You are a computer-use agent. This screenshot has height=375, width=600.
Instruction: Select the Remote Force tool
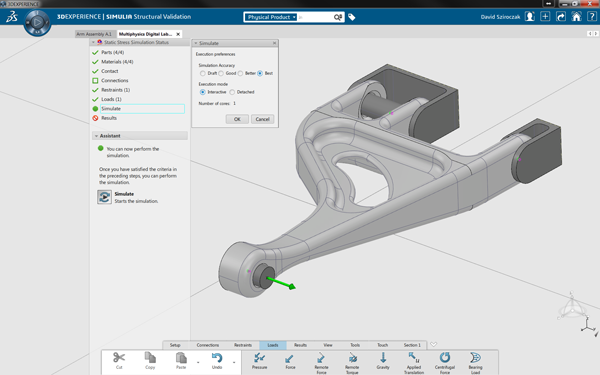pyautogui.click(x=321, y=362)
